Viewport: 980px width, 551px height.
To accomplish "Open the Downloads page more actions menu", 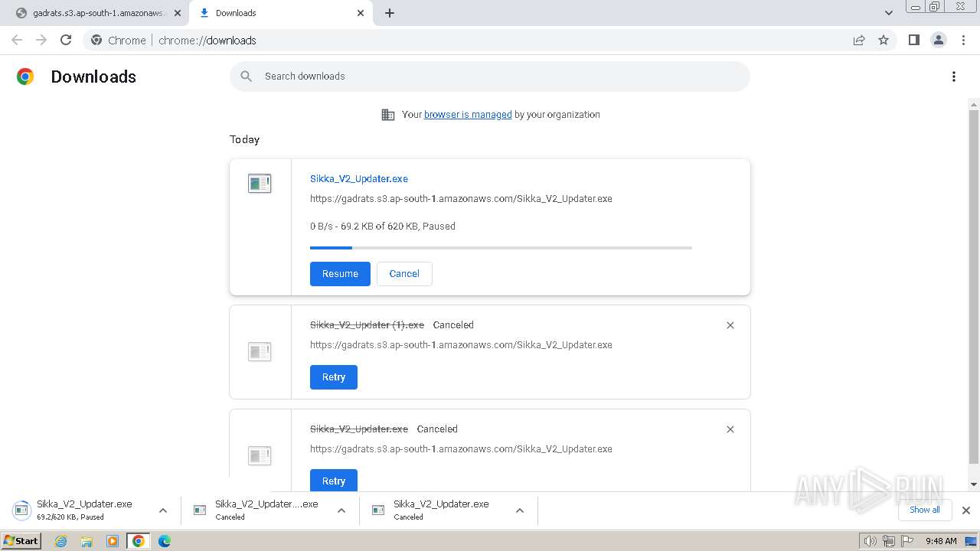I will tap(954, 77).
